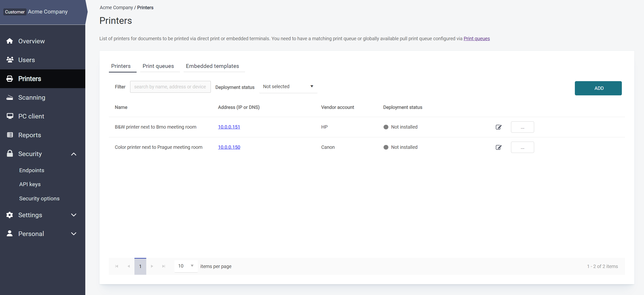Open the Deployment status dropdown
This screenshot has width=644, height=295.
pos(288,86)
